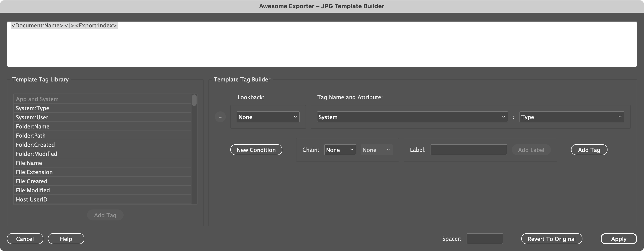Select File:Created in the tag library
The image size is (644, 251).
(102, 181)
